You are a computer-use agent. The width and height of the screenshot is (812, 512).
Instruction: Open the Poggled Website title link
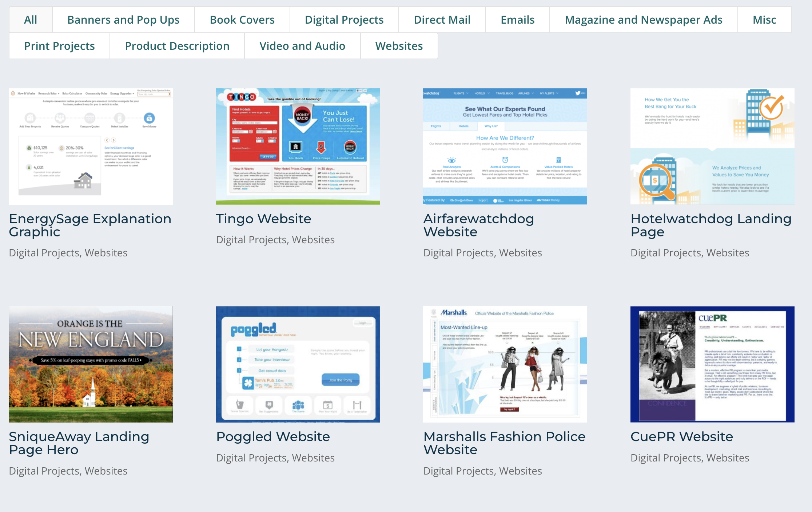[x=273, y=437]
